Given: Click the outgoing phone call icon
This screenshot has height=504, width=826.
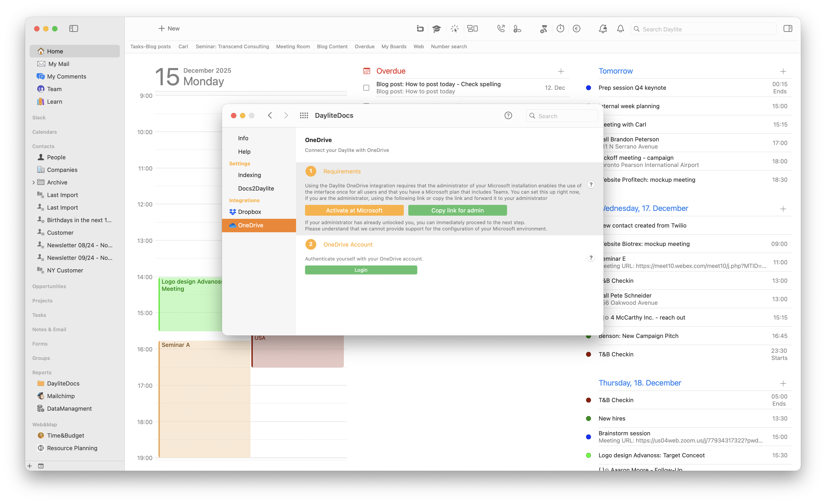Looking at the screenshot, I should [501, 29].
